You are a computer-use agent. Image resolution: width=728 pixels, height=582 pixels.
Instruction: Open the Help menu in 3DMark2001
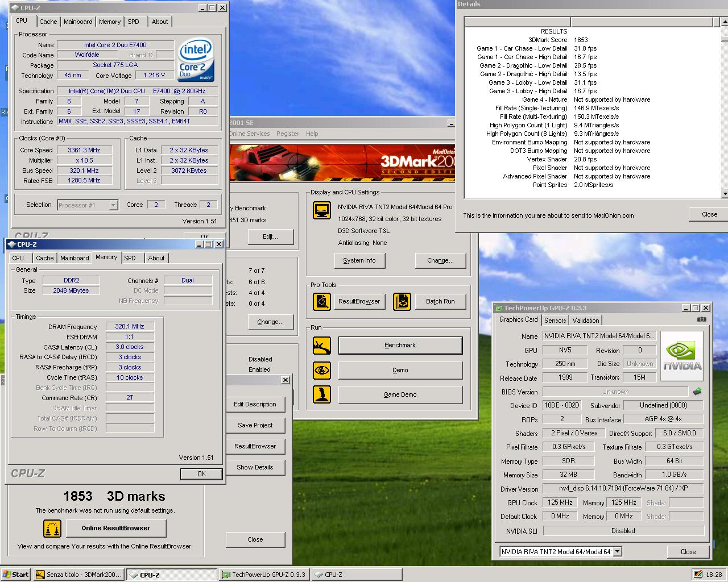click(312, 134)
